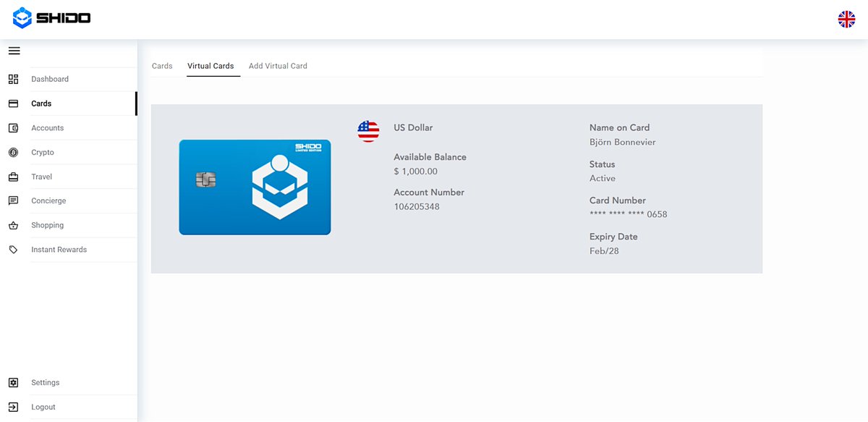Click the expiry date 'Feb/28'
This screenshot has height=422, width=868.
(604, 251)
